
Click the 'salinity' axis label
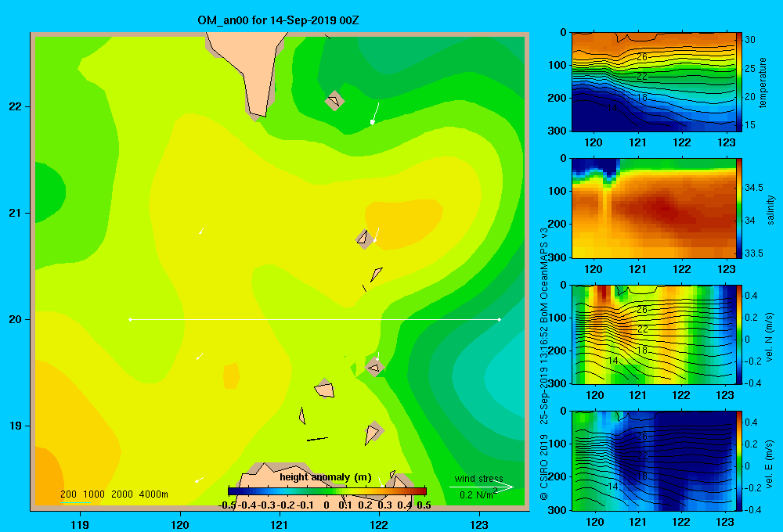[x=770, y=210]
